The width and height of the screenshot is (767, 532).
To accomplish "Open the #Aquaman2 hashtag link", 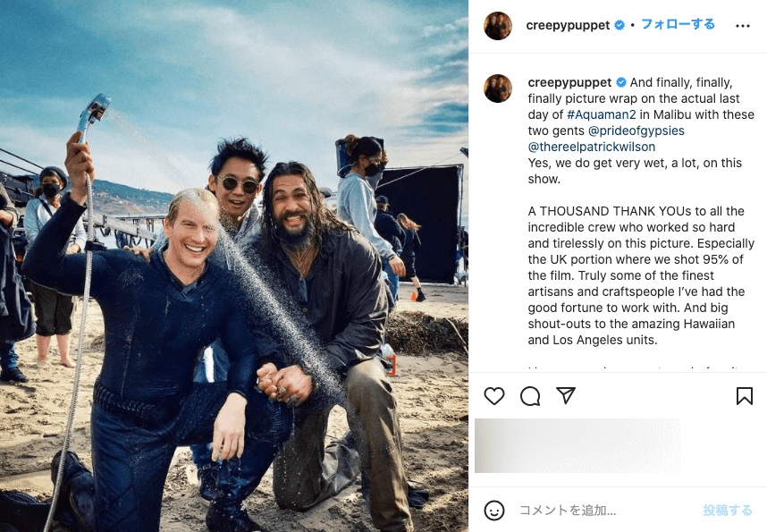I will pos(602,114).
